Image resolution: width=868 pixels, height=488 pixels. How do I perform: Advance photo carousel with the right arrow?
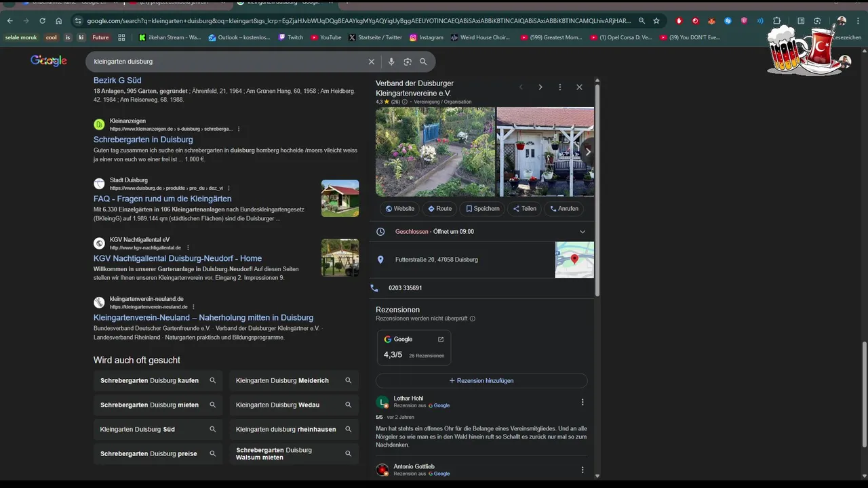pos(587,152)
